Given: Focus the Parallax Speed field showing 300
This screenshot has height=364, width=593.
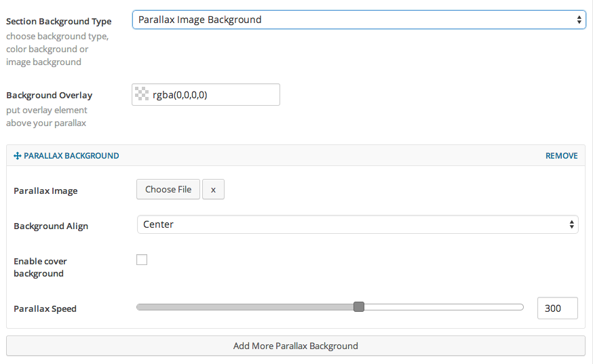Looking at the screenshot, I should coord(557,308).
